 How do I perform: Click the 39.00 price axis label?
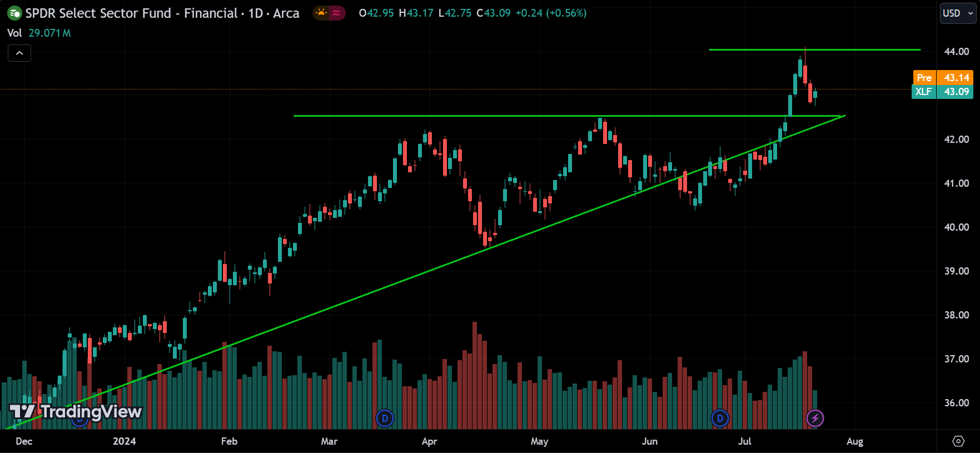point(957,271)
